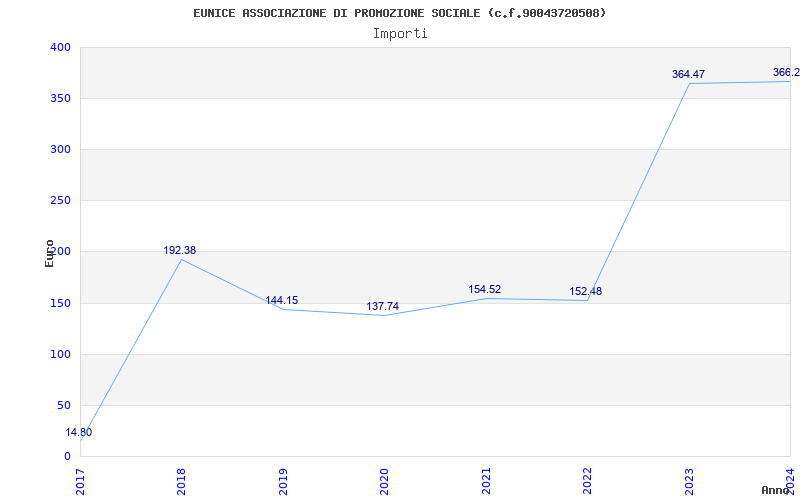Click the Anno x-axis title
The width and height of the screenshot is (800, 500).
coord(776,490)
